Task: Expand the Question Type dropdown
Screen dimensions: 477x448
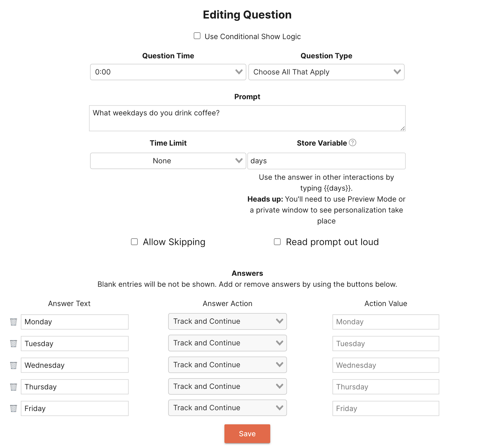Action: [326, 72]
